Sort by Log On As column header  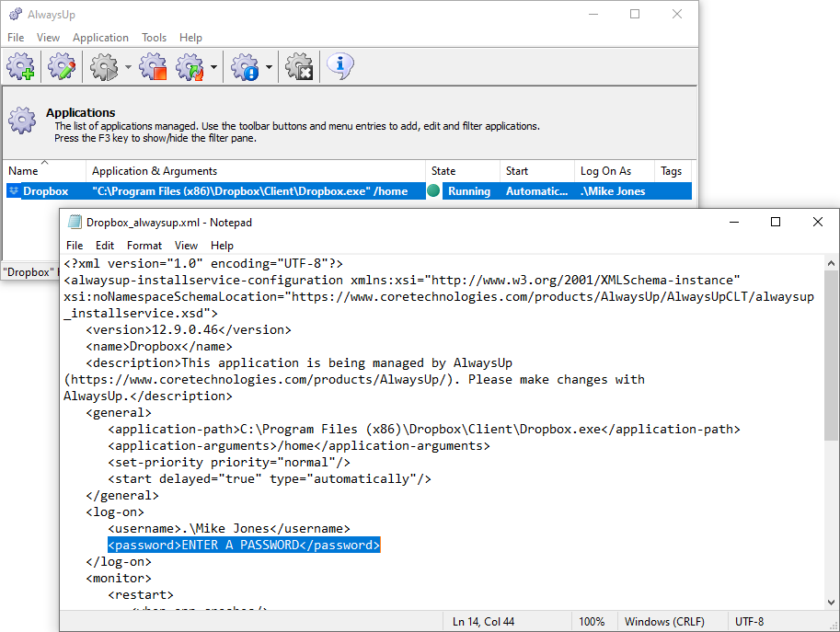[615, 171]
